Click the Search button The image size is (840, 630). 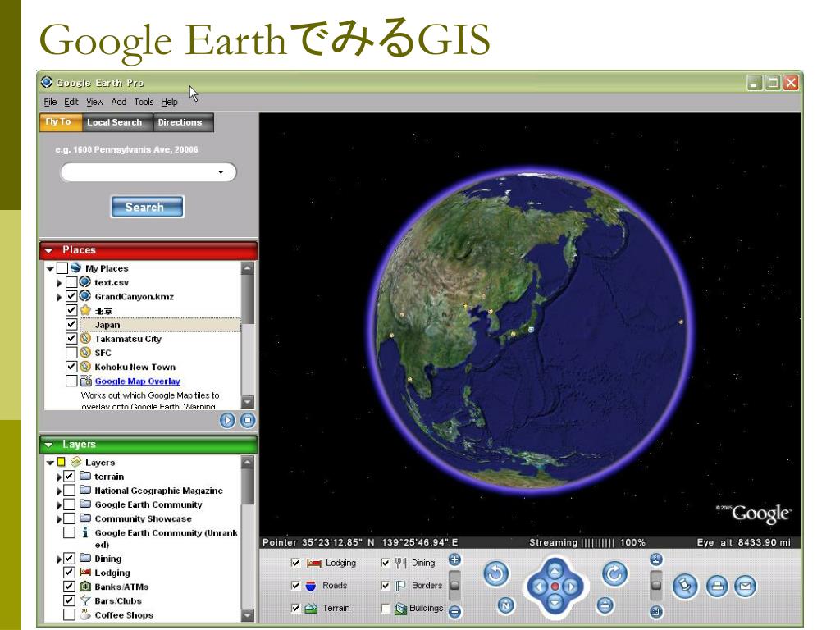[x=148, y=207]
